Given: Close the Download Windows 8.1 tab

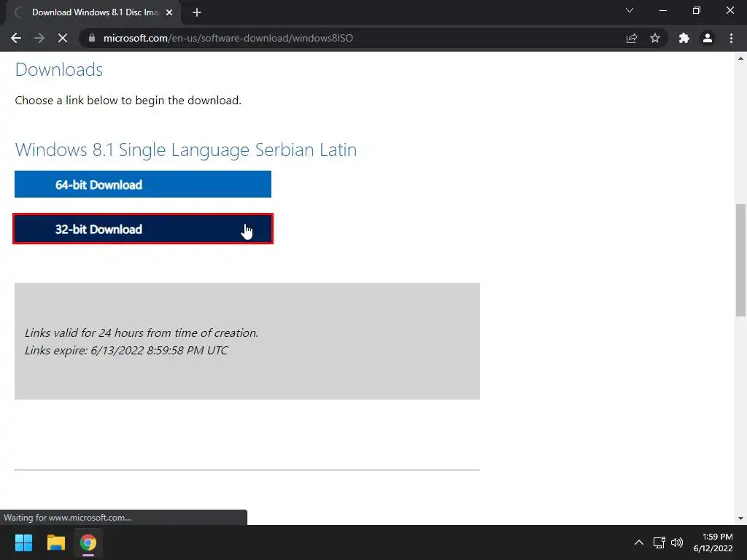Looking at the screenshot, I should pos(169,12).
